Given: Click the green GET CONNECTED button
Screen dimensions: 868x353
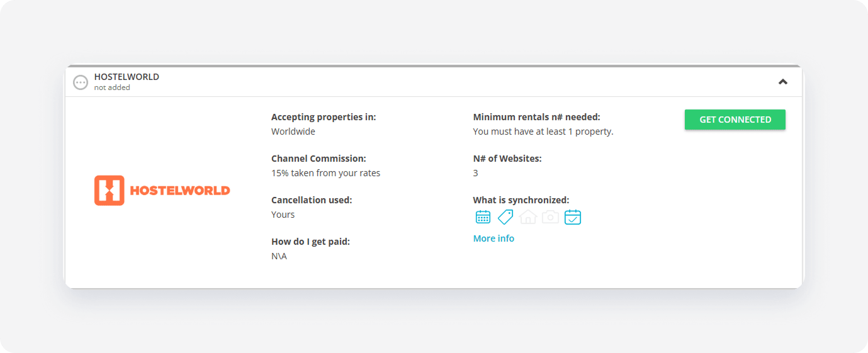Looking at the screenshot, I should pos(735,120).
